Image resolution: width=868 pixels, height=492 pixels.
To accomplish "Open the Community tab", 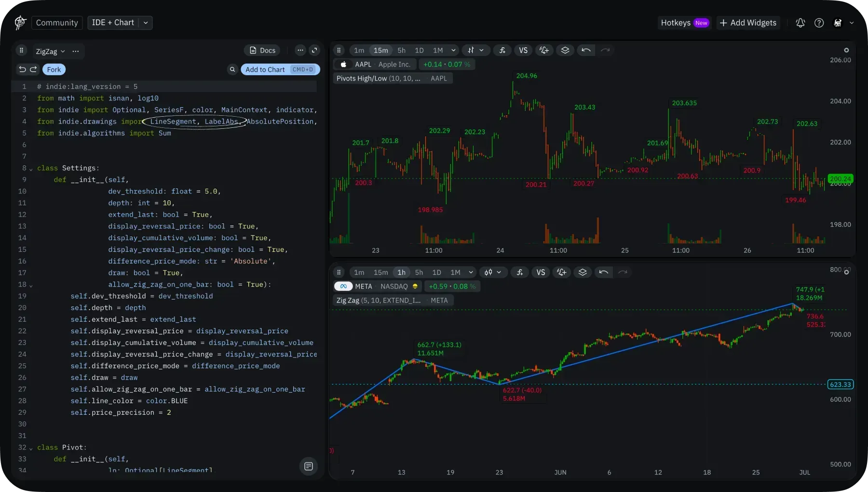I will pos(57,23).
